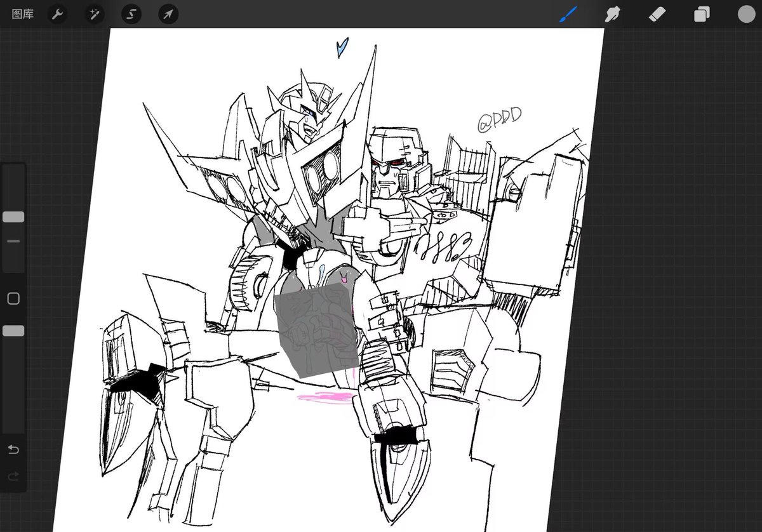The image size is (762, 532).
Task: Open the Actions wrench menu
Action: point(58,14)
